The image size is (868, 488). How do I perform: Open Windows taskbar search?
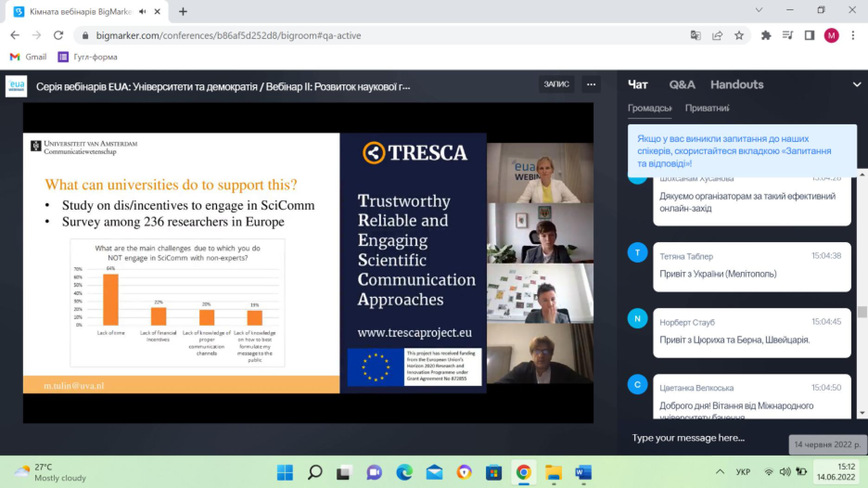coord(315,472)
